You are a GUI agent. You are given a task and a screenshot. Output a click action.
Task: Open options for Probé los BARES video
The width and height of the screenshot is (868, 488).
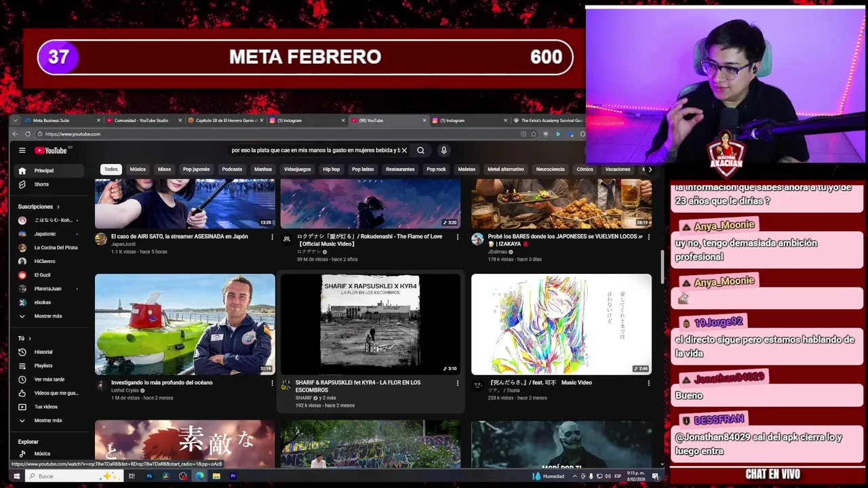click(x=648, y=237)
